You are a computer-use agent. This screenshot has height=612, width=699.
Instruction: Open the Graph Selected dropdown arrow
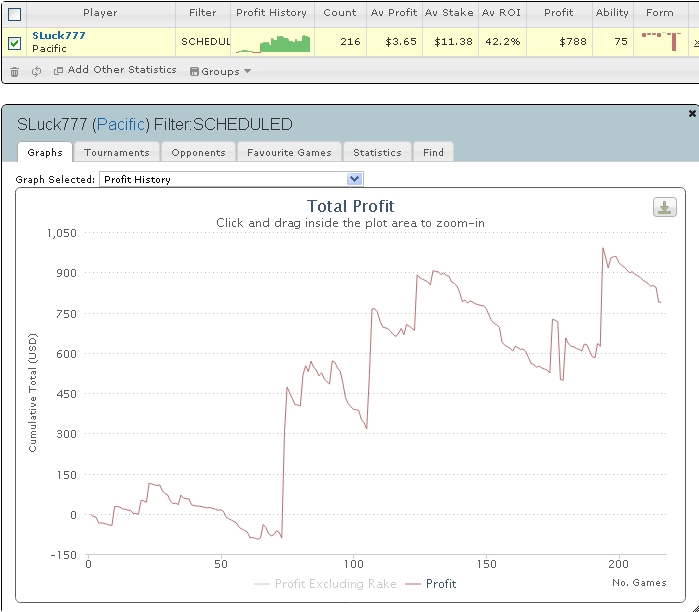354,179
